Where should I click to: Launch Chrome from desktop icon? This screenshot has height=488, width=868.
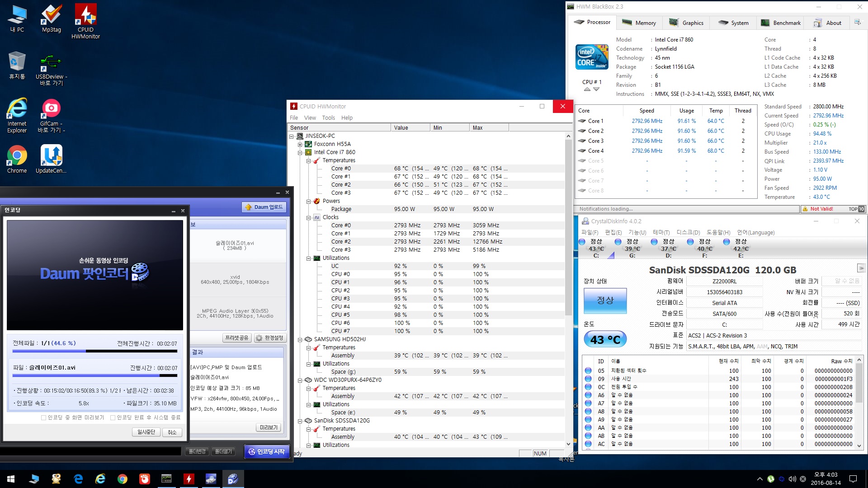point(17,159)
